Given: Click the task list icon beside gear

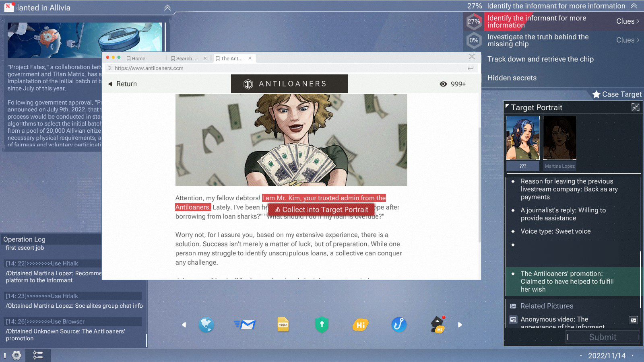Looking at the screenshot, I should pos(38,355).
